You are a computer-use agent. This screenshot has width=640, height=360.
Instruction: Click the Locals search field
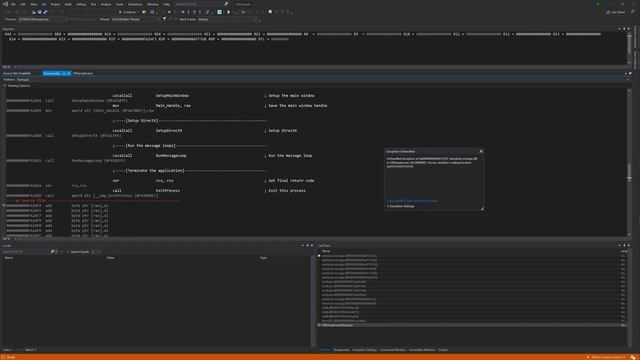click(26, 252)
